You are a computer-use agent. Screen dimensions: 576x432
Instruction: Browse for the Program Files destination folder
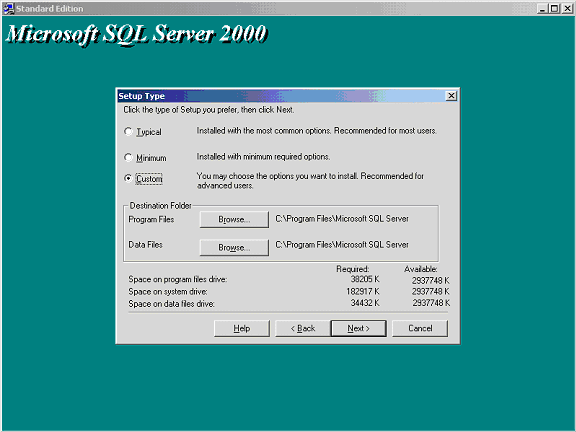click(234, 219)
